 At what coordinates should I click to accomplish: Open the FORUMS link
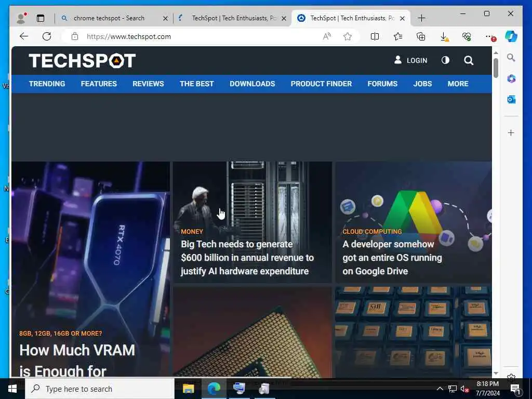[x=382, y=84]
